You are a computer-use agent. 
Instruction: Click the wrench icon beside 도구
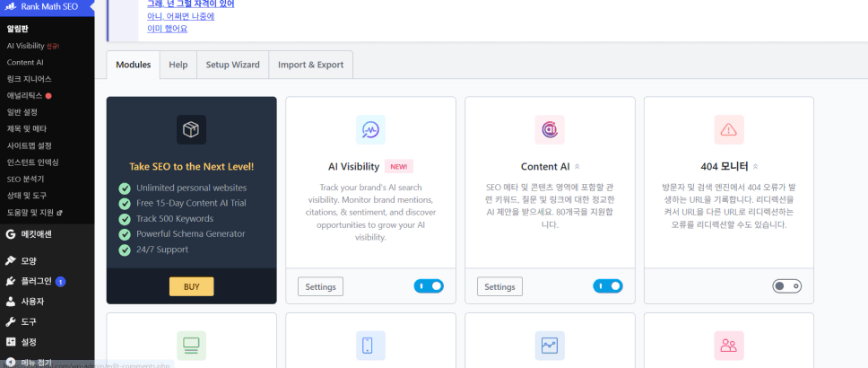pyautogui.click(x=11, y=321)
